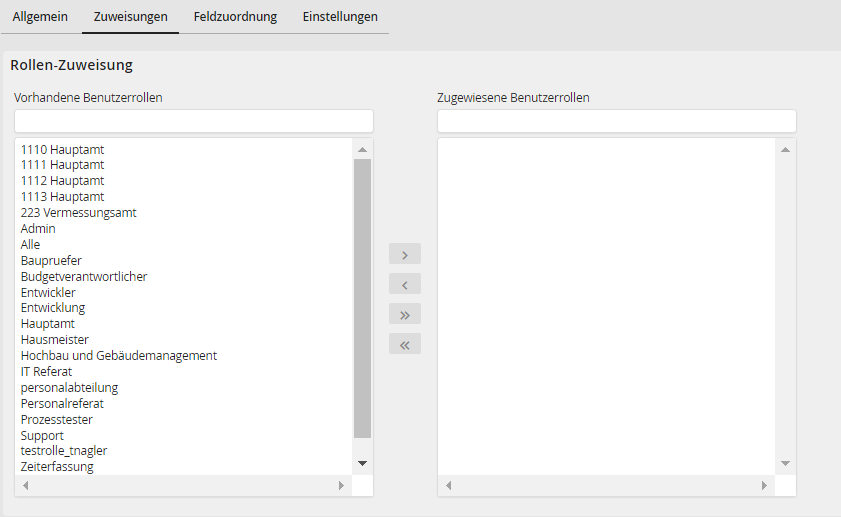The image size is (841, 517).
Task: Click the Vorhandene Benutzerrollen filter field
Action: [x=194, y=121]
